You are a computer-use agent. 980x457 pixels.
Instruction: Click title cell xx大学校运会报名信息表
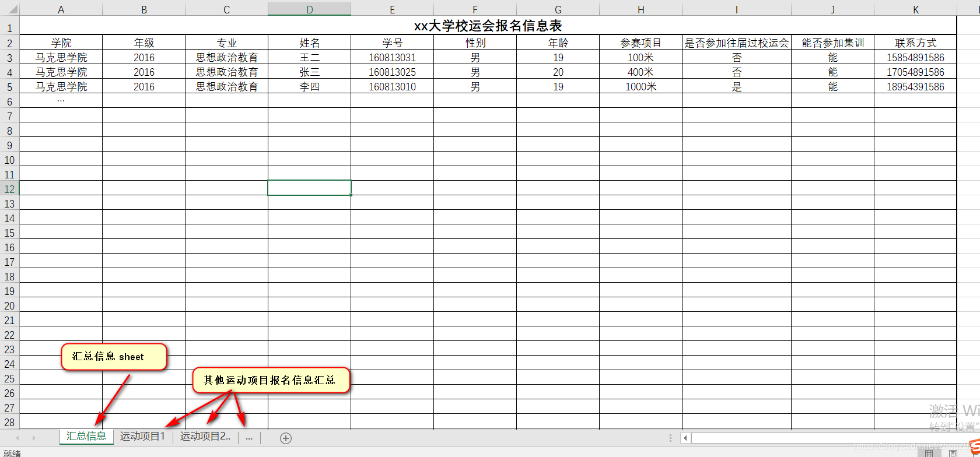pyautogui.click(x=488, y=26)
